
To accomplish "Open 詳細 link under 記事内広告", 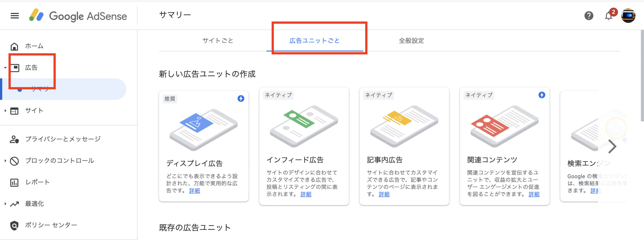I will [384, 194].
